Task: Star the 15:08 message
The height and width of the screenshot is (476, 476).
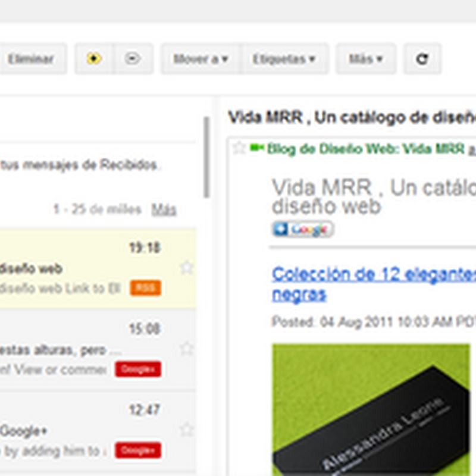Action: [186, 349]
